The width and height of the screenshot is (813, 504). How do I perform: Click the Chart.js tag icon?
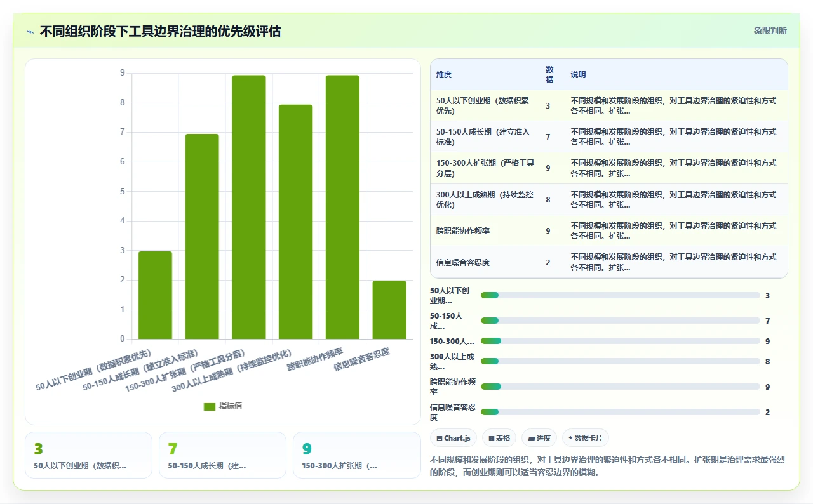[439, 438]
